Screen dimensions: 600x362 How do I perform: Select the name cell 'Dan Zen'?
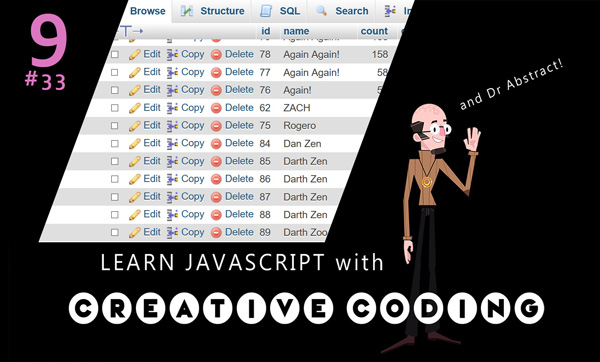(302, 143)
